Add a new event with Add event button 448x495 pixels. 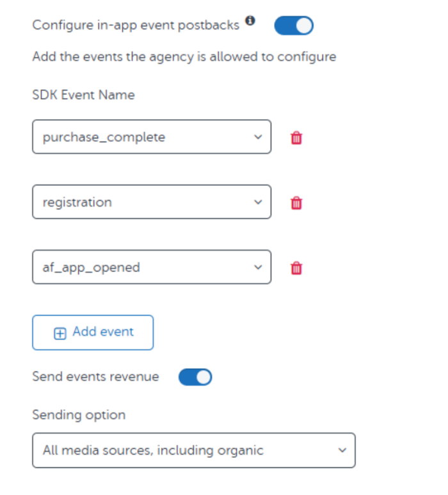(93, 332)
